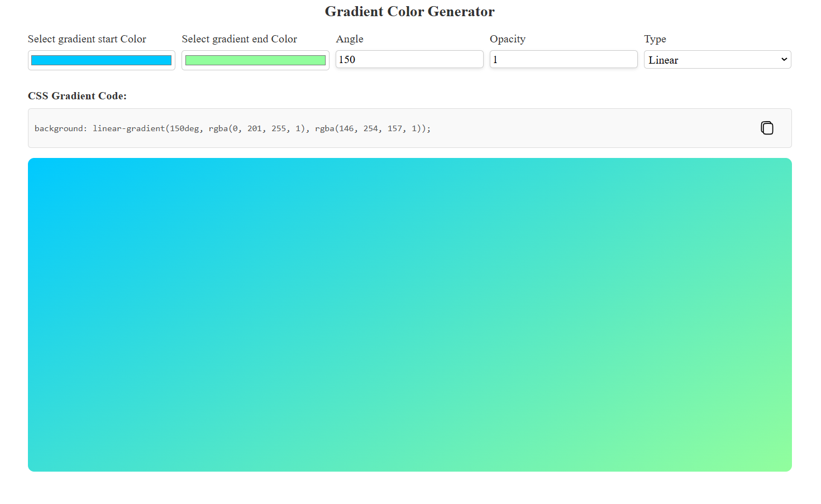Click the 'CSS Gradient Code:' heading
Image resolution: width=821 pixels, height=504 pixels.
point(77,96)
